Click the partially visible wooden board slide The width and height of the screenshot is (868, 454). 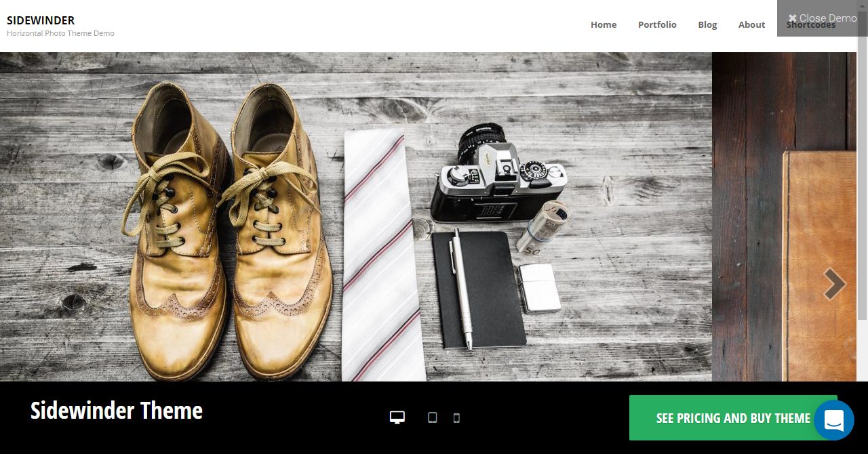coord(785,217)
